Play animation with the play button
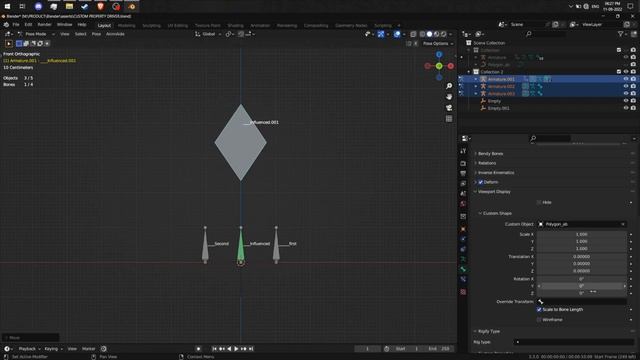 click(x=236, y=349)
